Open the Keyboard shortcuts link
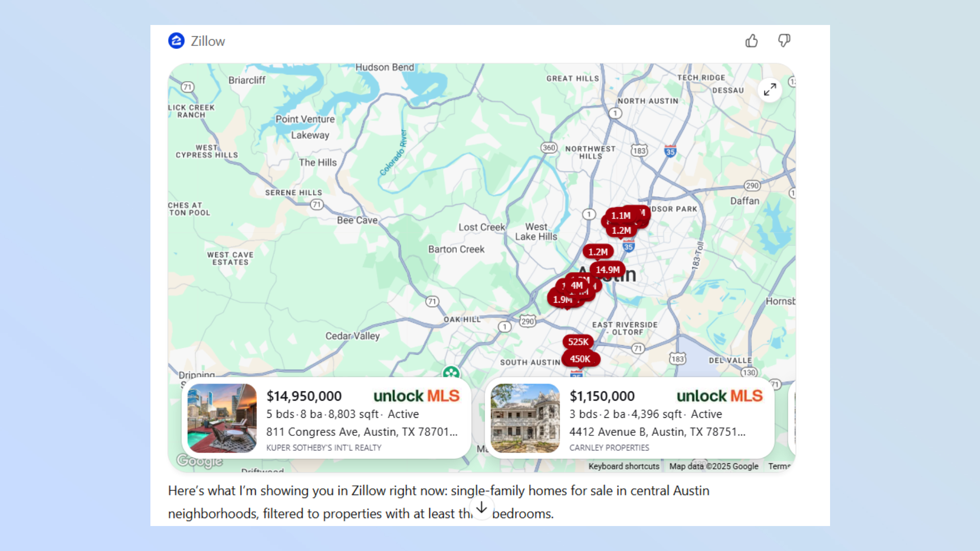This screenshot has height=551, width=980. (623, 466)
